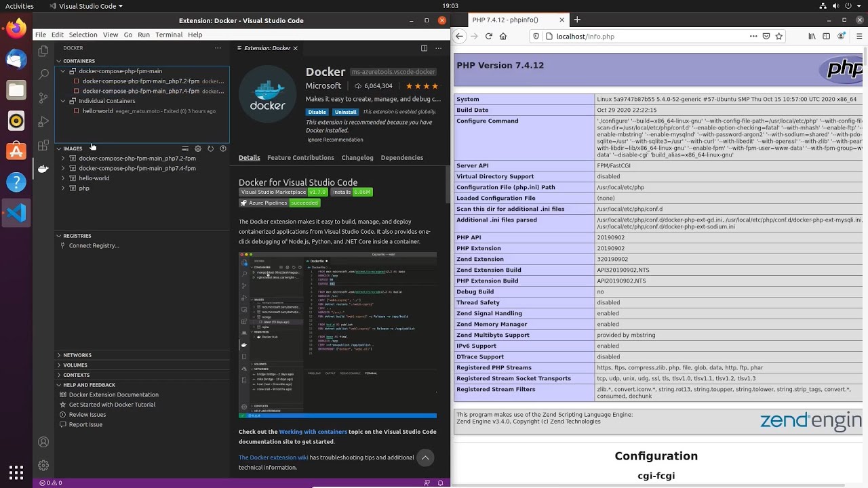The image size is (868, 488).
Task: Open Run and Debug view
Action: (x=43, y=122)
